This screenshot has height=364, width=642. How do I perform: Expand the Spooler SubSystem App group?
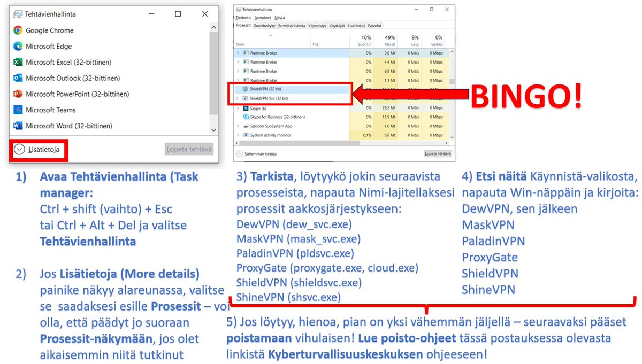(x=238, y=126)
